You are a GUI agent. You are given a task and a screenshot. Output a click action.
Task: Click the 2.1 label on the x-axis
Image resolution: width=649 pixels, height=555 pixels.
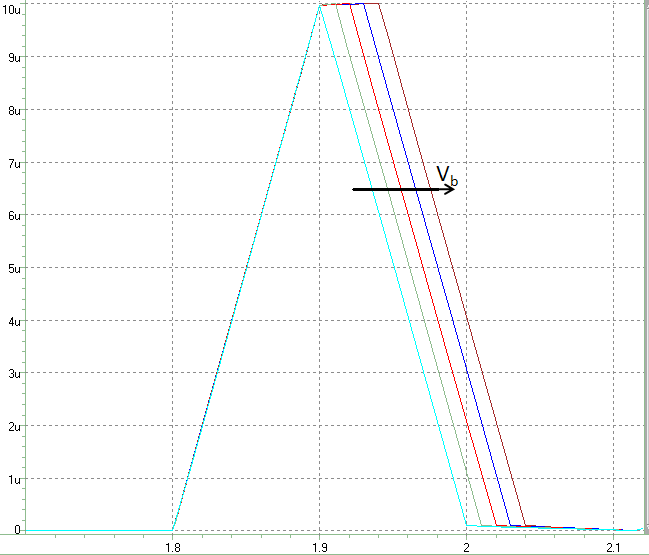coord(613,546)
